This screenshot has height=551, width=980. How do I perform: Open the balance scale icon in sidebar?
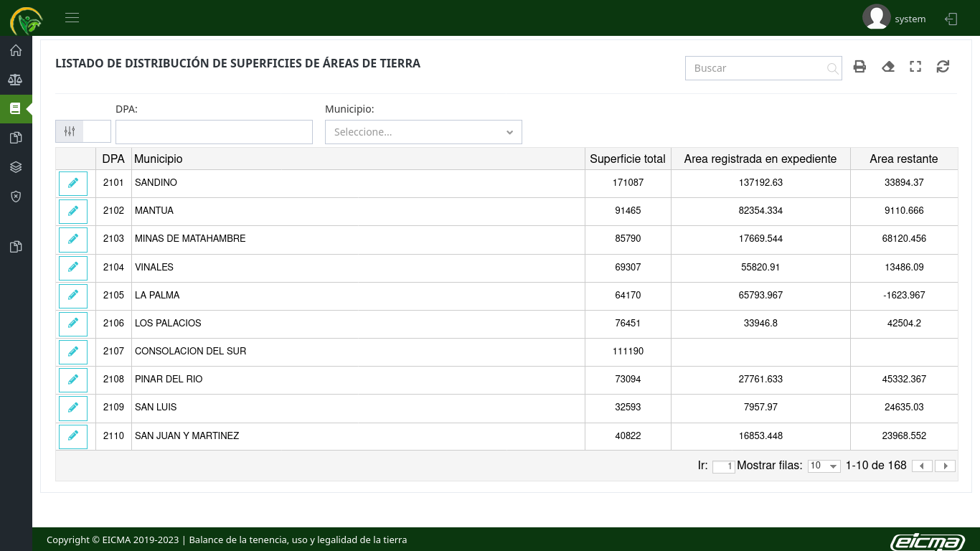click(x=16, y=80)
